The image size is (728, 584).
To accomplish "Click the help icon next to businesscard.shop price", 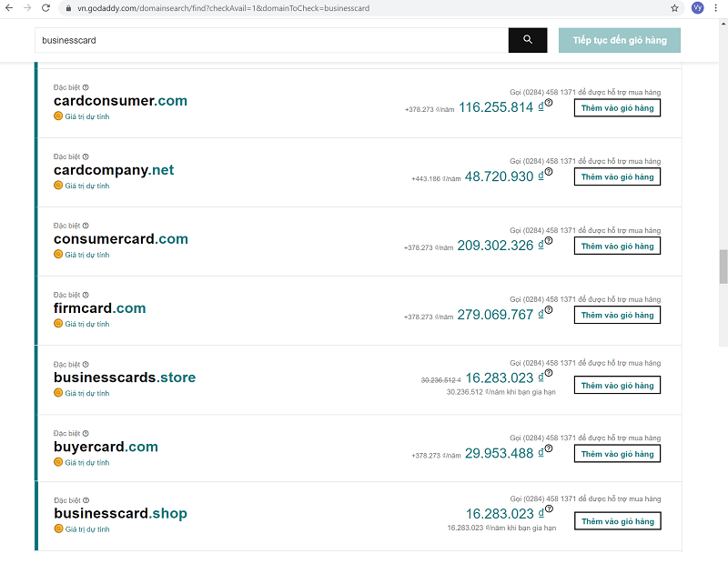I will [550, 508].
